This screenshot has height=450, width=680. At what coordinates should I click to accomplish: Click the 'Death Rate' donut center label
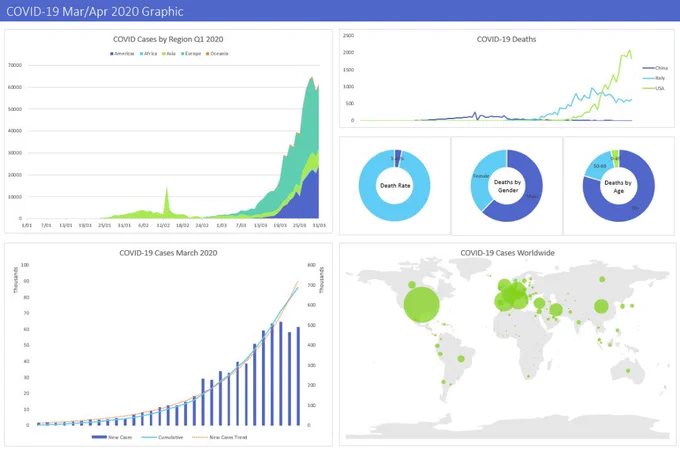coord(395,186)
